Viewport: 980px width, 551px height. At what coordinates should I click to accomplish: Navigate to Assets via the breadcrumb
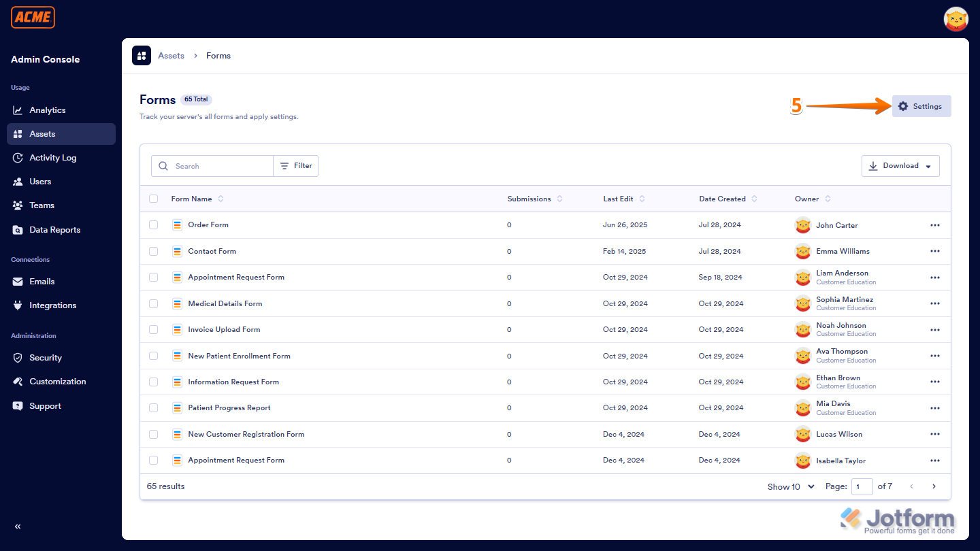171,55
